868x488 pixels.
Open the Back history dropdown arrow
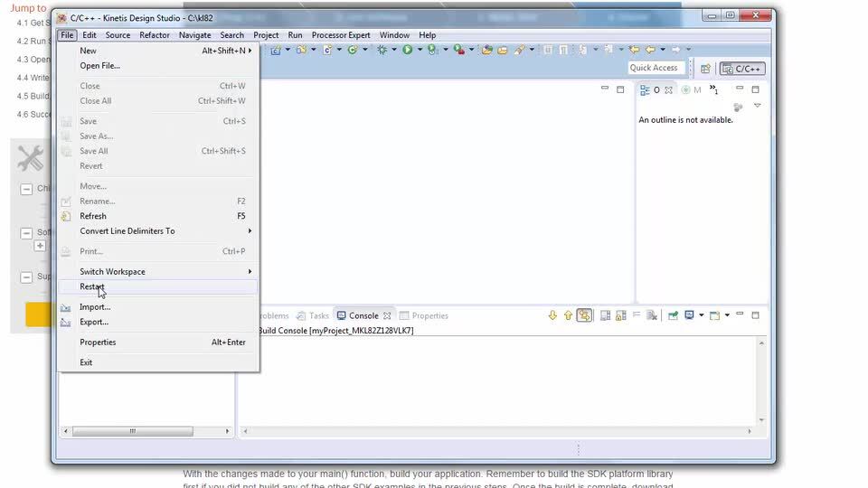663,49
